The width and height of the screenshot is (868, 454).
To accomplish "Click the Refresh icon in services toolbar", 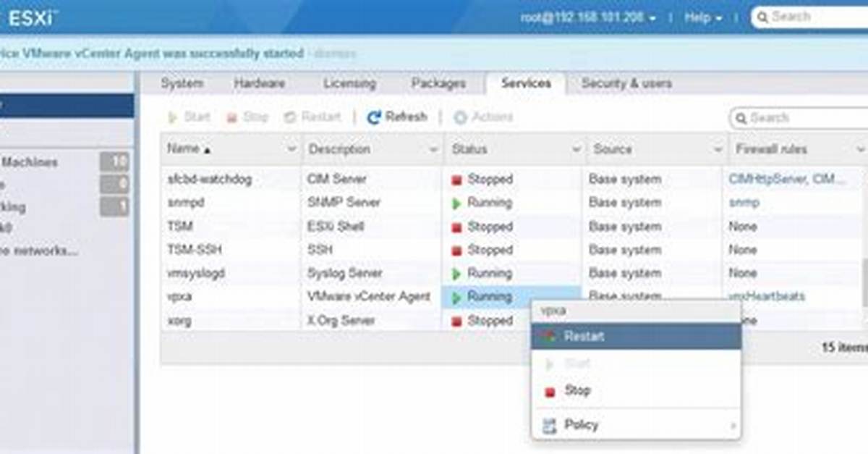I will tap(374, 117).
